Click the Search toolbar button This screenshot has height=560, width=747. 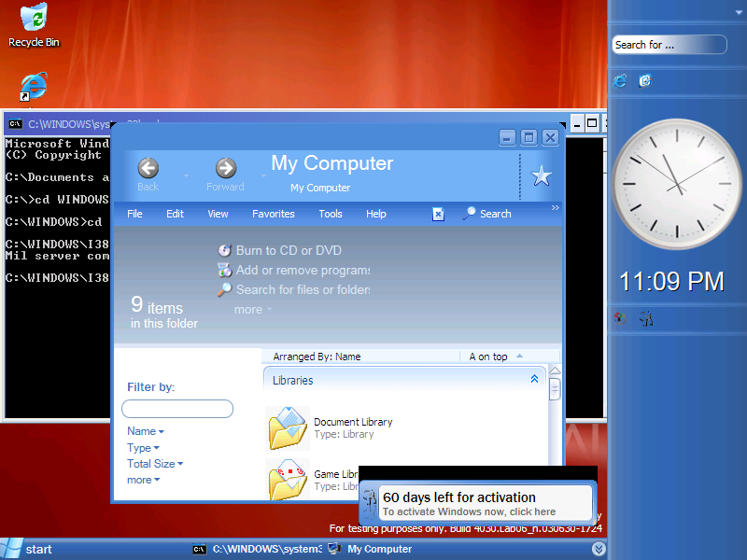click(x=486, y=214)
